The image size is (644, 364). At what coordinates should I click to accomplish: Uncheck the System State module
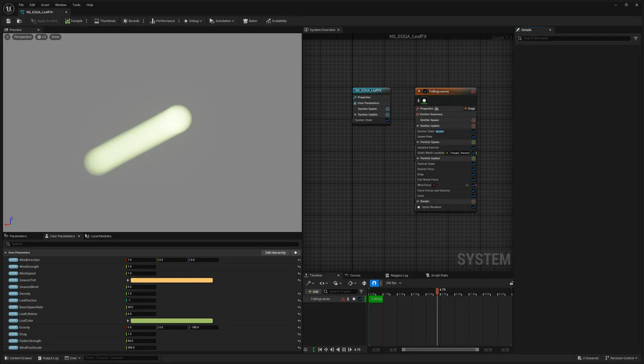pos(387,120)
